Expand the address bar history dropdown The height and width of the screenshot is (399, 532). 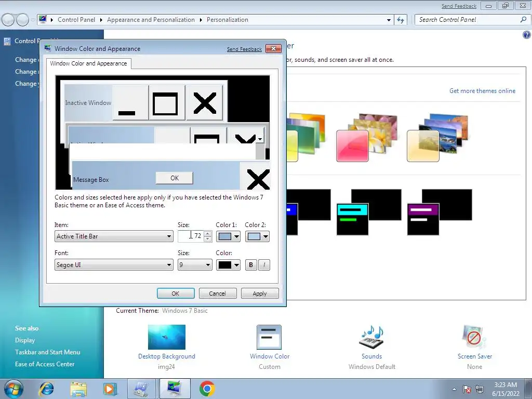[x=389, y=20]
